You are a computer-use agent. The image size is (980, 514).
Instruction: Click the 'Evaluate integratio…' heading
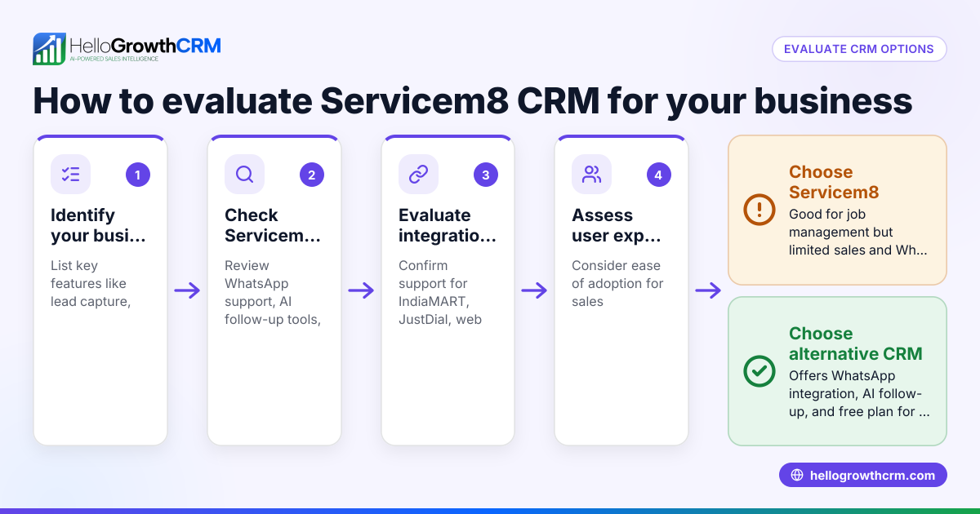click(x=448, y=226)
